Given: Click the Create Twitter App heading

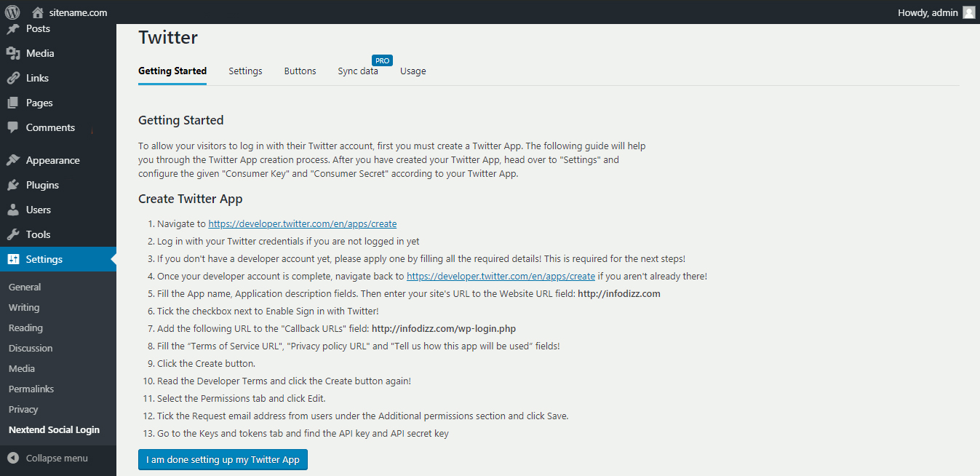Looking at the screenshot, I should click(x=191, y=199).
